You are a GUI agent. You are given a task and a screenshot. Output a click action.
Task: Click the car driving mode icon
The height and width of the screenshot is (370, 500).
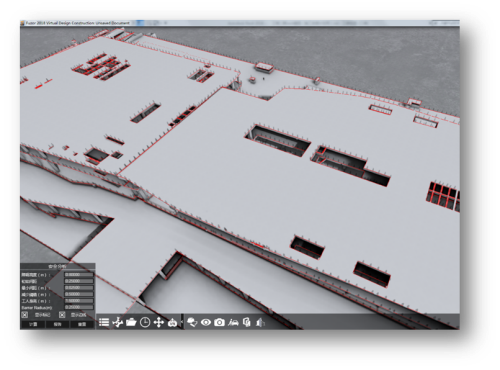233,322
